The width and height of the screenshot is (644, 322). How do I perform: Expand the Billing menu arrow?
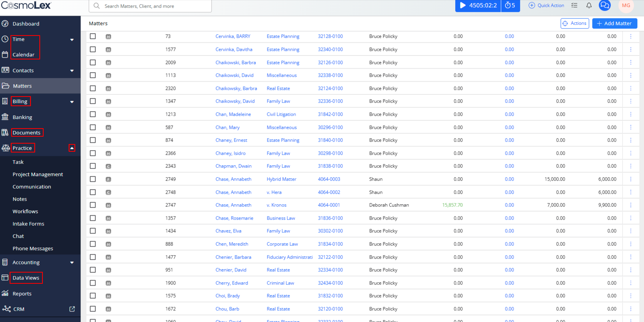tap(72, 102)
